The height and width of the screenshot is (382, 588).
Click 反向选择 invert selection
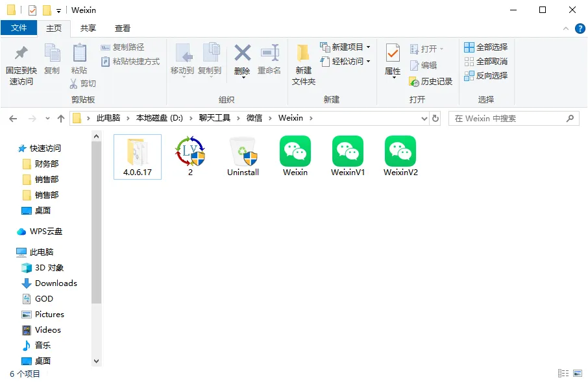coord(485,76)
